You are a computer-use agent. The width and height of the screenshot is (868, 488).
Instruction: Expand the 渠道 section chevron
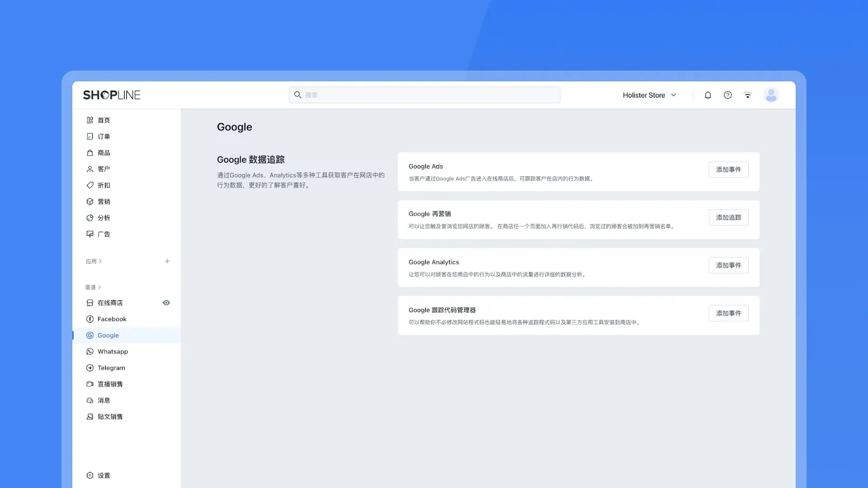click(x=99, y=287)
